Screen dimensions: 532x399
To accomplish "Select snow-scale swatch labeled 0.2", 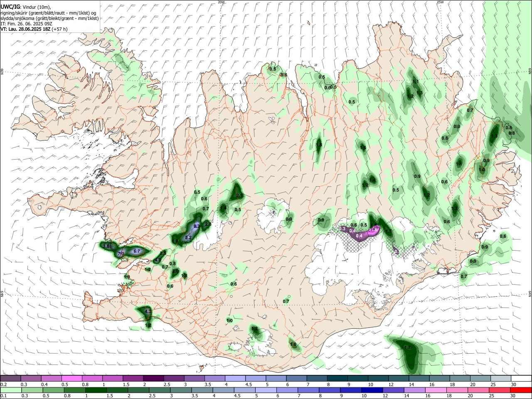I will click(10, 379).
